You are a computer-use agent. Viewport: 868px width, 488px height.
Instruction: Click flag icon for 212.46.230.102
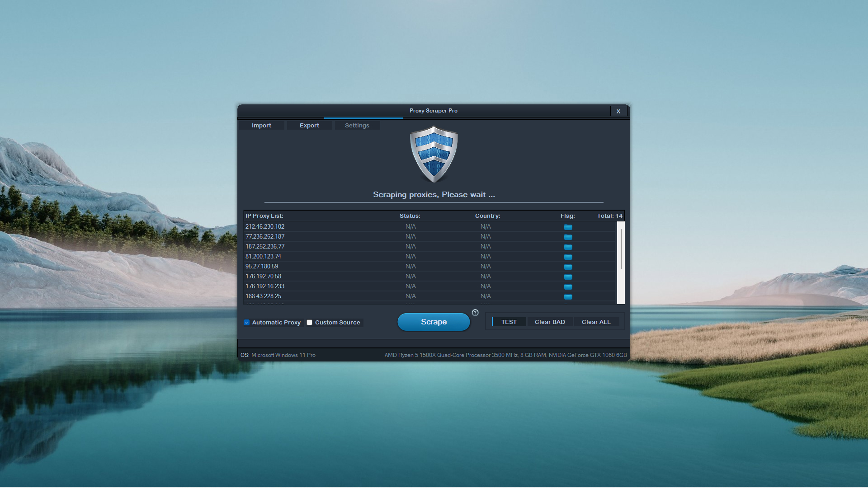pyautogui.click(x=568, y=227)
